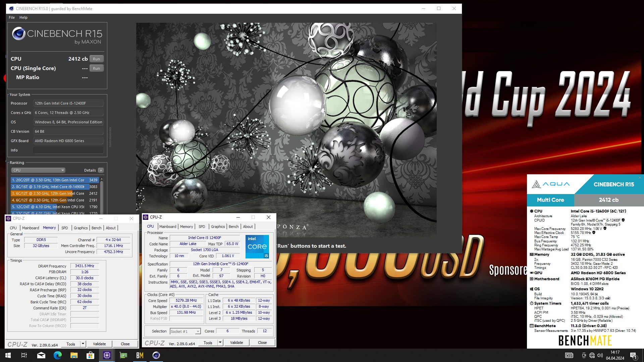Switch to CPU-Z via taskbar icon
Screen dimensions: 644x362
107,355
